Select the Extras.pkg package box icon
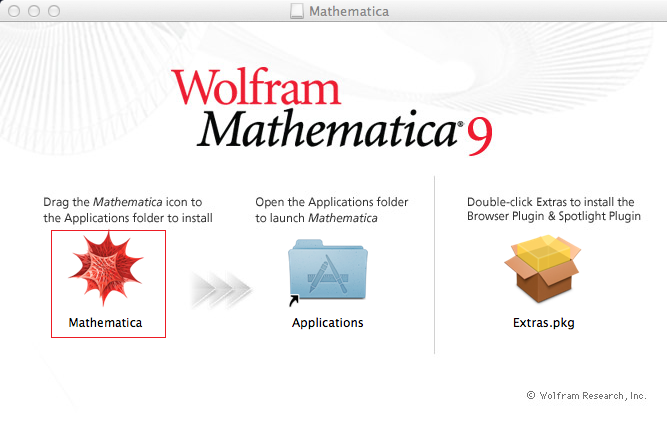The width and height of the screenshot is (667, 421). point(543,269)
